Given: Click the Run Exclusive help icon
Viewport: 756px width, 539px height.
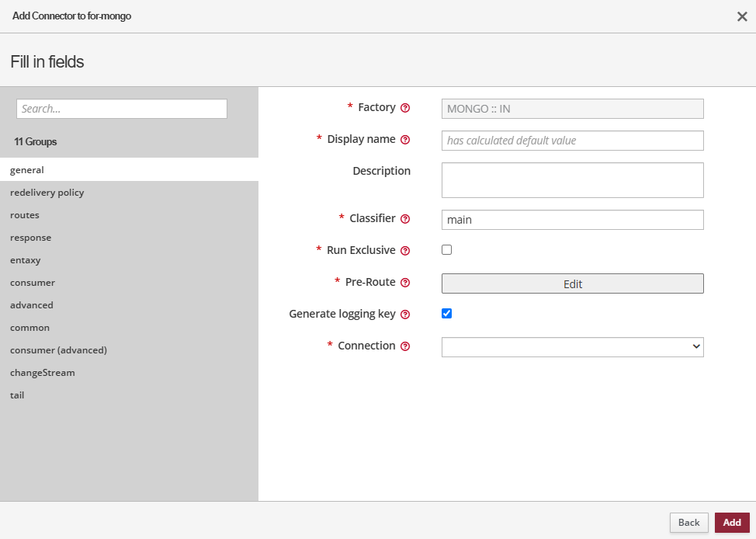Looking at the screenshot, I should pyautogui.click(x=405, y=251).
